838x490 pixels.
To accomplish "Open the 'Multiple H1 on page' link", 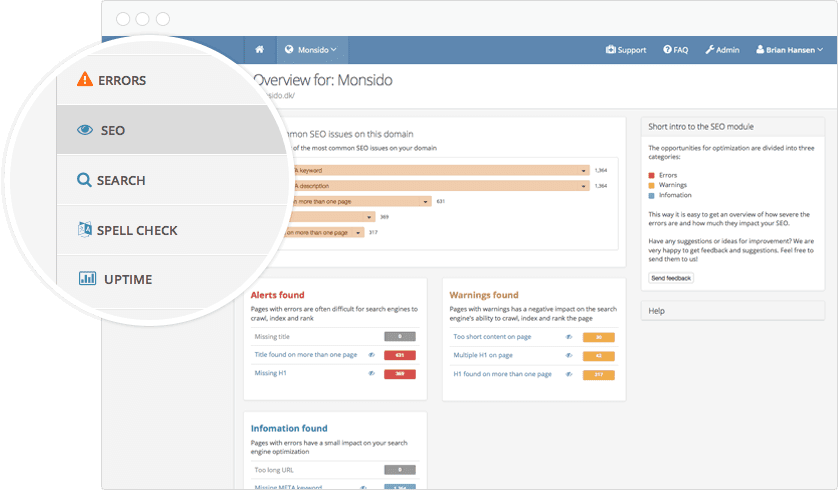I will tap(483, 355).
